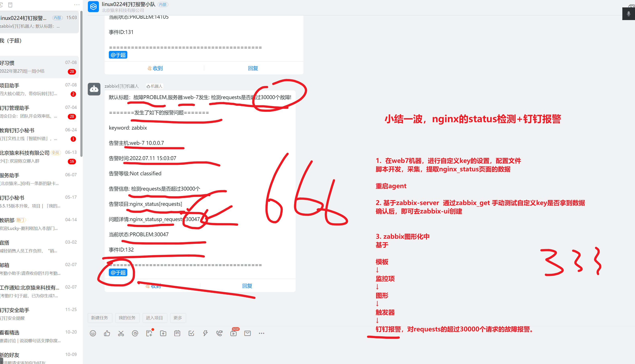The image size is (635, 364).
Task: Open the calendar schedule icon
Action: coord(177,333)
